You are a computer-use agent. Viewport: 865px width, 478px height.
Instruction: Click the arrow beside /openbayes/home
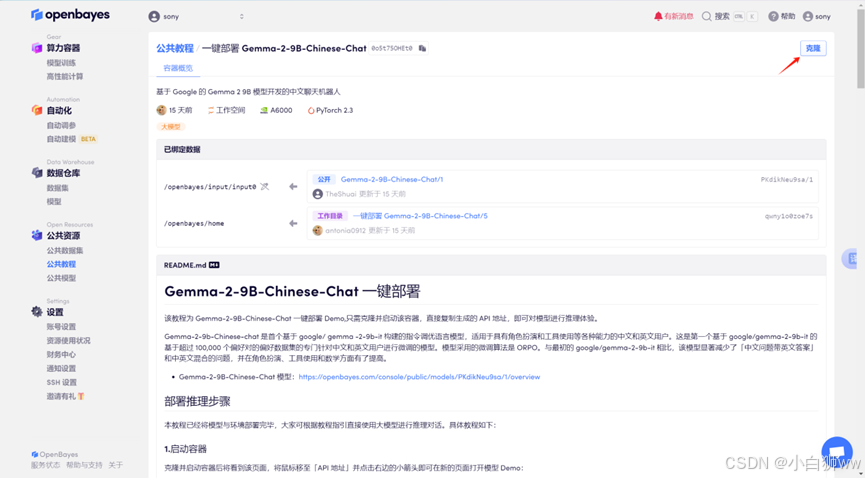pyautogui.click(x=293, y=224)
